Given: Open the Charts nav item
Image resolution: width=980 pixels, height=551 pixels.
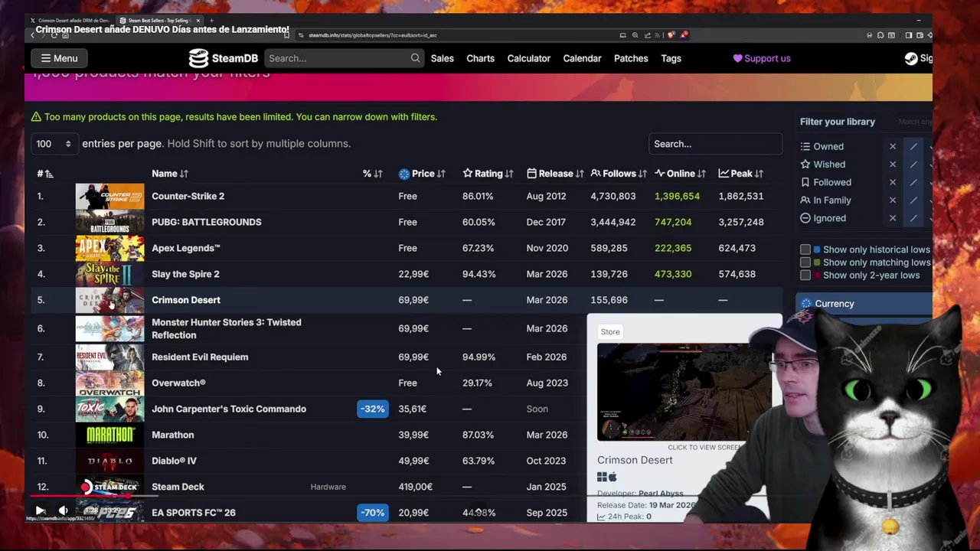Looking at the screenshot, I should [480, 58].
